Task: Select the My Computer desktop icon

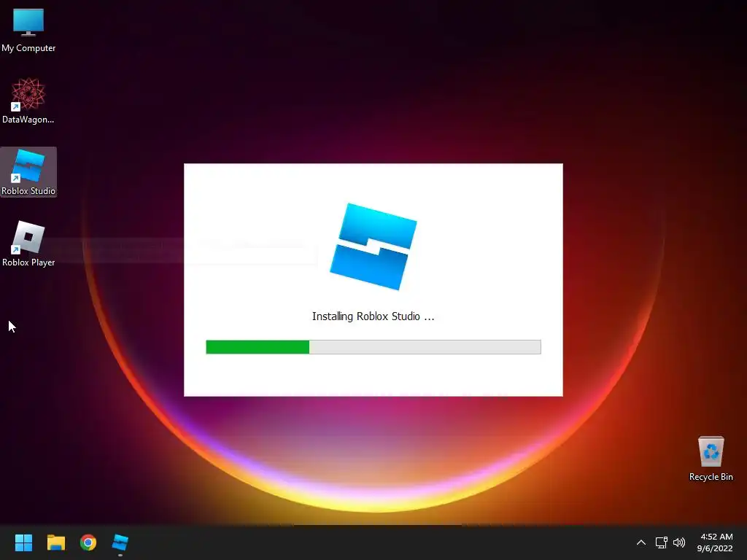Action: [x=28, y=29]
